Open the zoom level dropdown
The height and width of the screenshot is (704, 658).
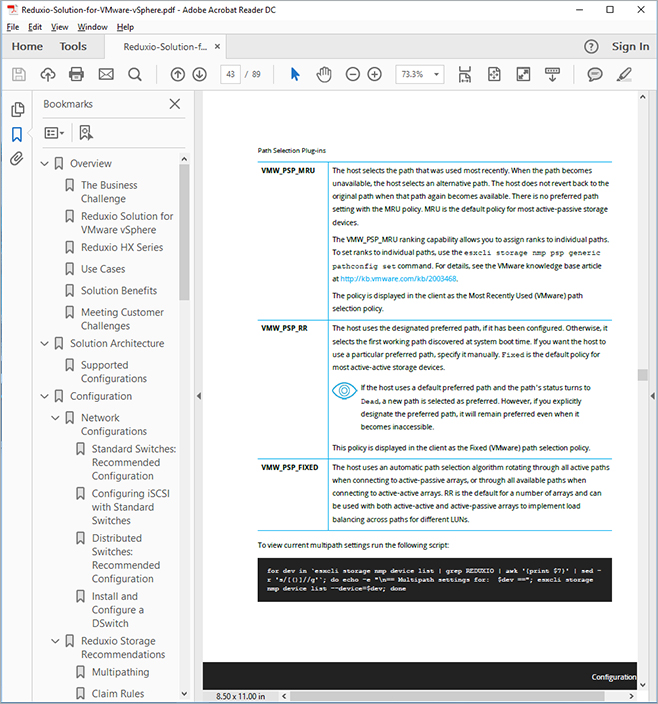436,74
